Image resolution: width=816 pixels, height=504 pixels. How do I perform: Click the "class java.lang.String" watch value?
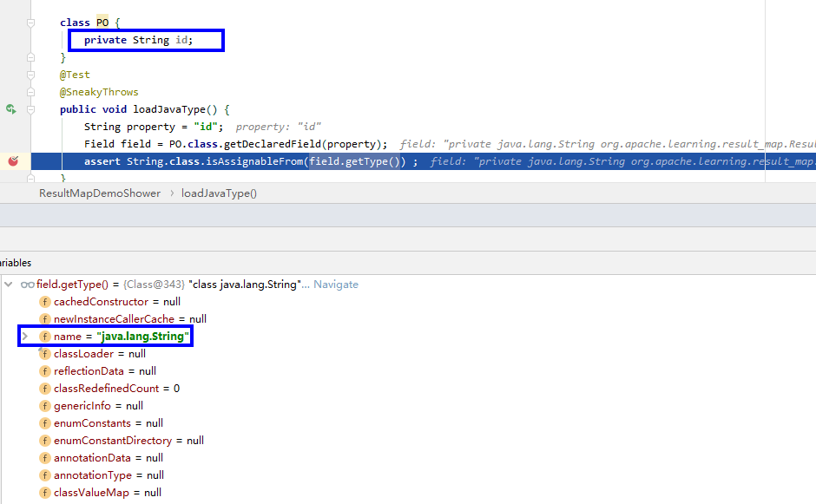pos(245,285)
